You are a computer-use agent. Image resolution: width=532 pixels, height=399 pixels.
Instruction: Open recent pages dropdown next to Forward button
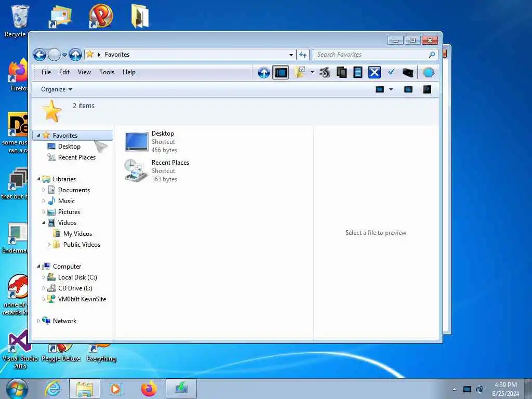(64, 55)
